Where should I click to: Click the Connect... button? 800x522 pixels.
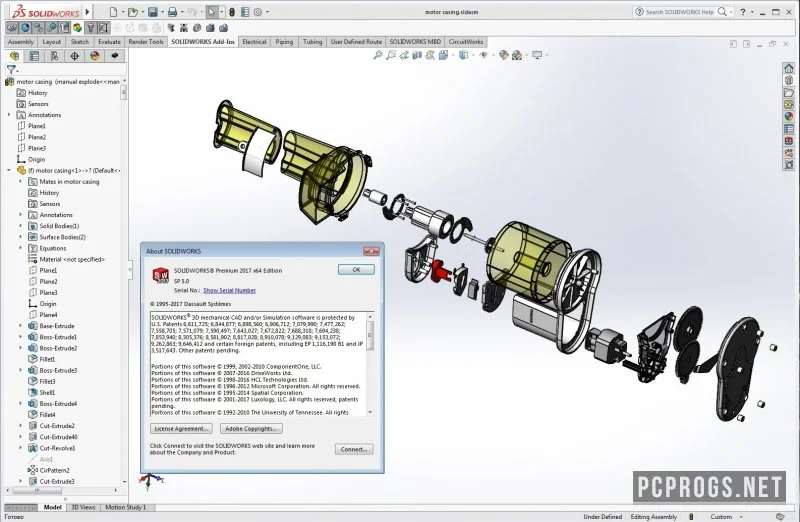coord(354,449)
